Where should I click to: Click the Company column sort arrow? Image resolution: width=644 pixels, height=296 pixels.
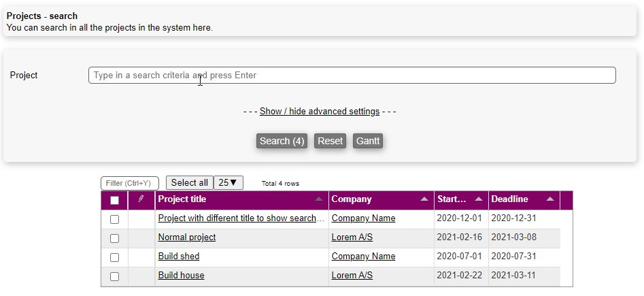pyautogui.click(x=424, y=200)
